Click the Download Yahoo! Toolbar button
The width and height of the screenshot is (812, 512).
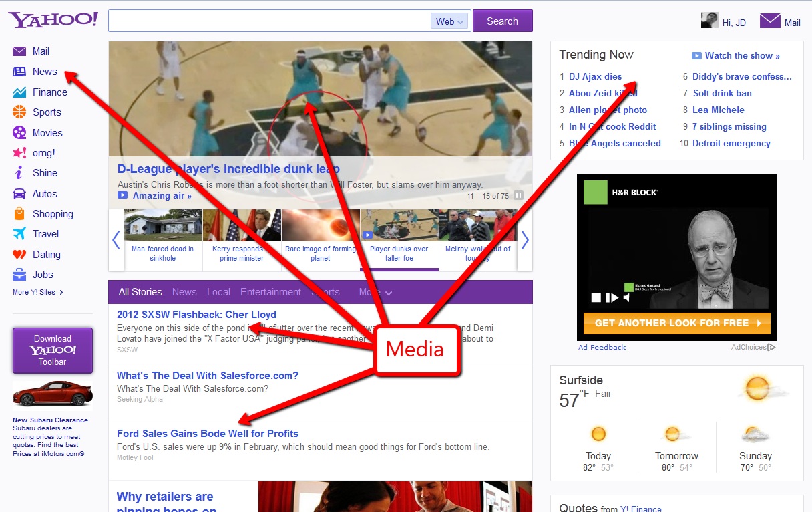tap(52, 349)
